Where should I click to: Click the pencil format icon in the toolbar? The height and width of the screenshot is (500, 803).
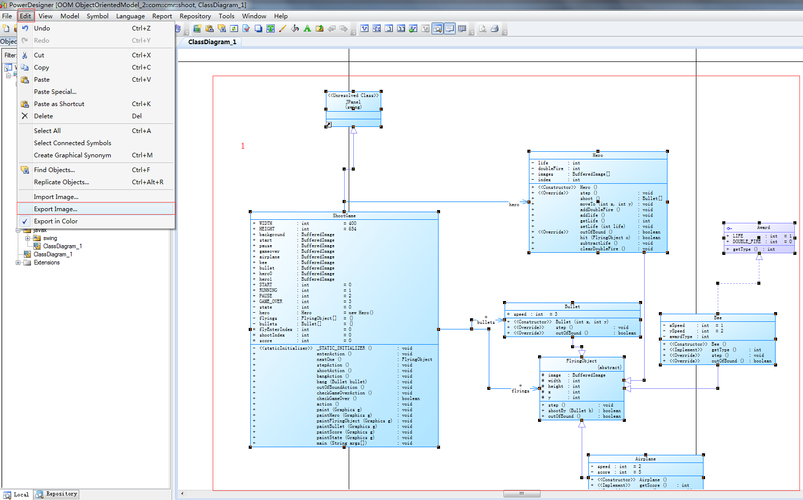tap(282, 29)
